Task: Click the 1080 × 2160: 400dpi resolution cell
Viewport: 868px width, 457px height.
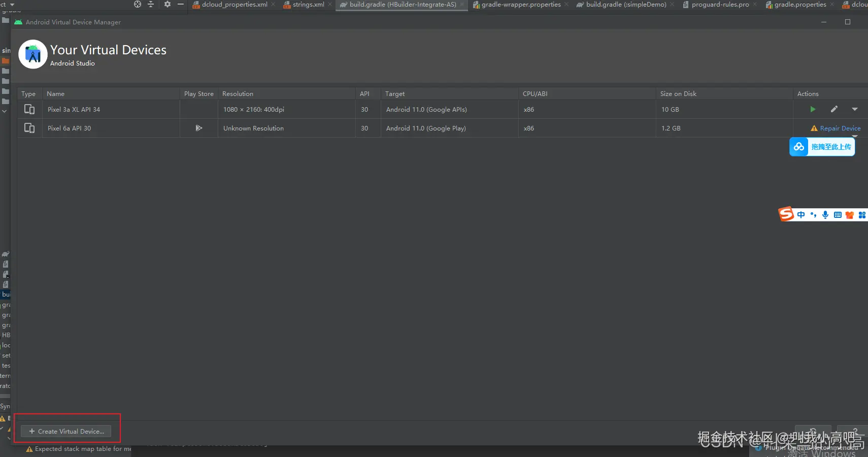Action: click(287, 109)
